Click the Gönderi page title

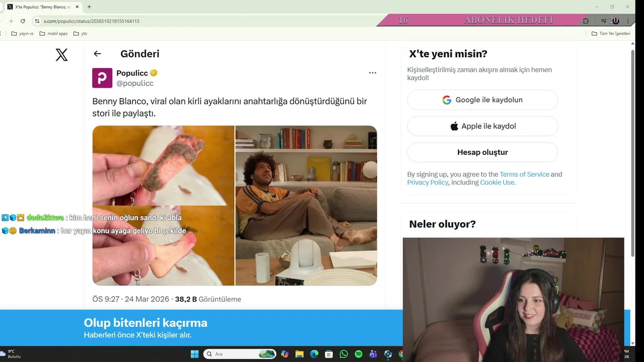[x=140, y=54]
